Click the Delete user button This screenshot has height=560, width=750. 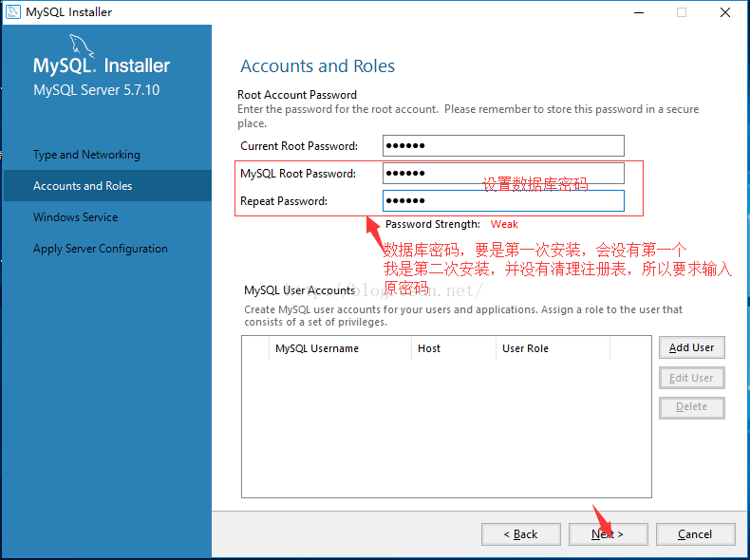(692, 407)
